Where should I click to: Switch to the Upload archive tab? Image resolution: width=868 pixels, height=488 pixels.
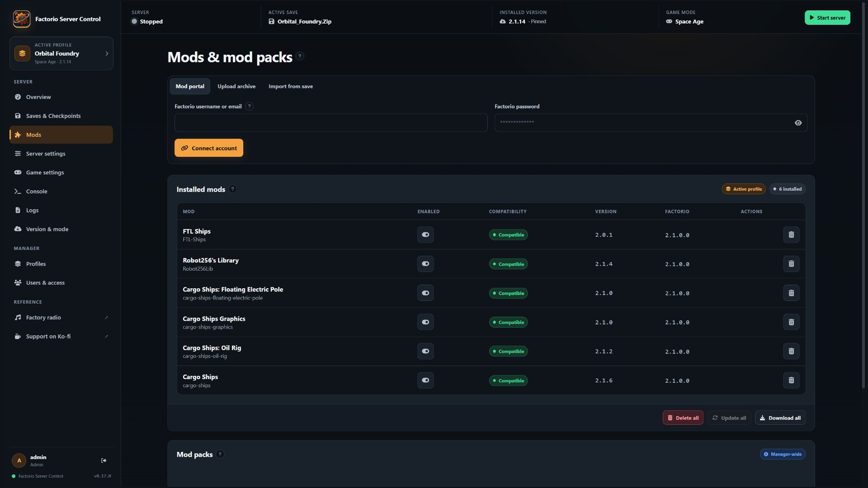pyautogui.click(x=236, y=86)
